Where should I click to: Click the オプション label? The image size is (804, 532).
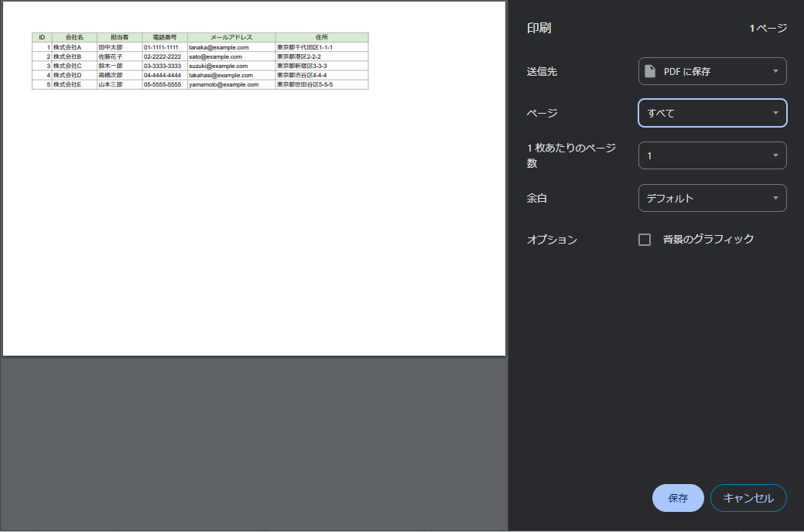pos(553,240)
